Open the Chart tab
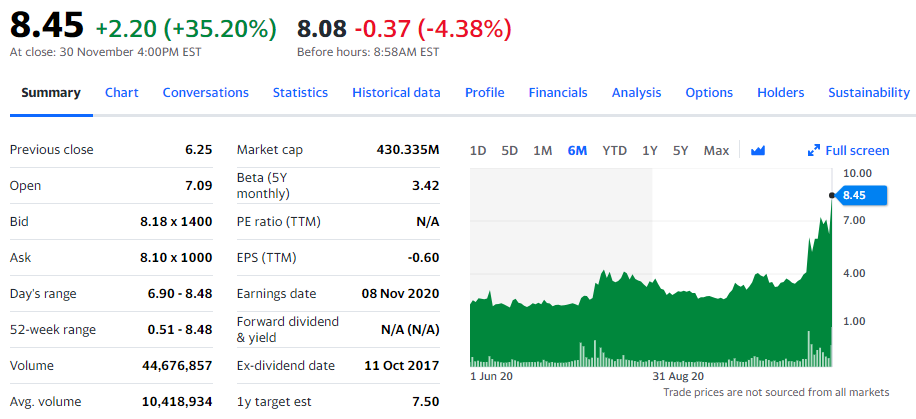This screenshot has height=419, width=916. [x=122, y=92]
